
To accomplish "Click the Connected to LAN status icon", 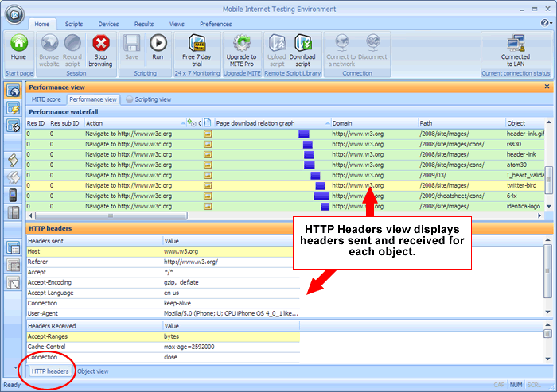I will 516,43.
